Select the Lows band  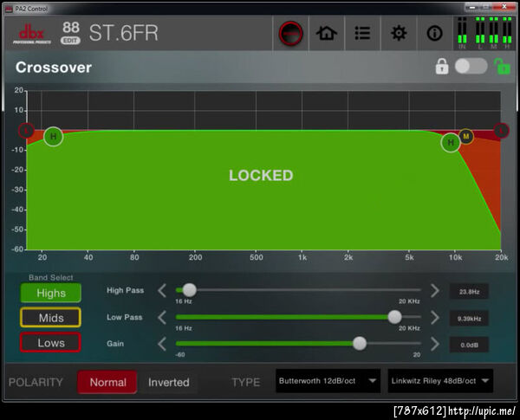[x=51, y=342]
